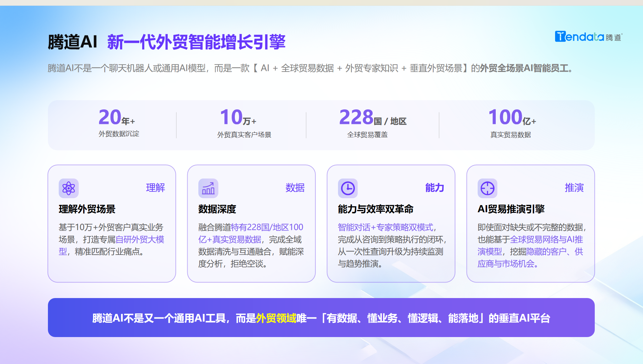Click the Tendata logo in the header

(588, 37)
